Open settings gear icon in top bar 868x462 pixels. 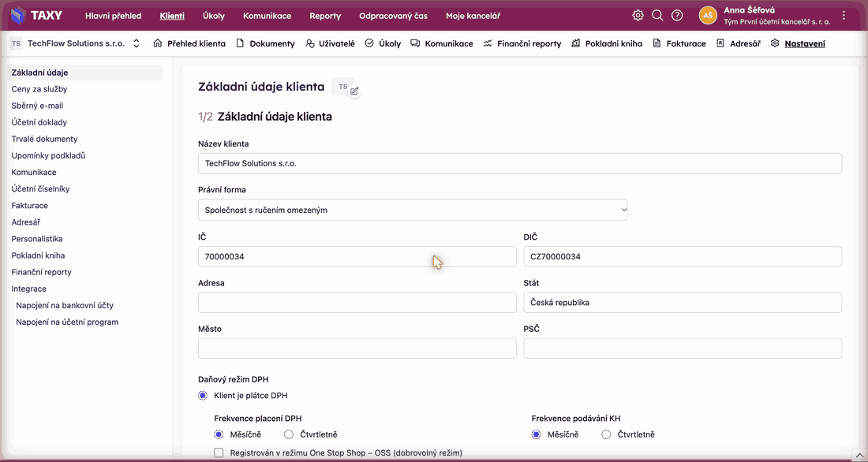[638, 16]
